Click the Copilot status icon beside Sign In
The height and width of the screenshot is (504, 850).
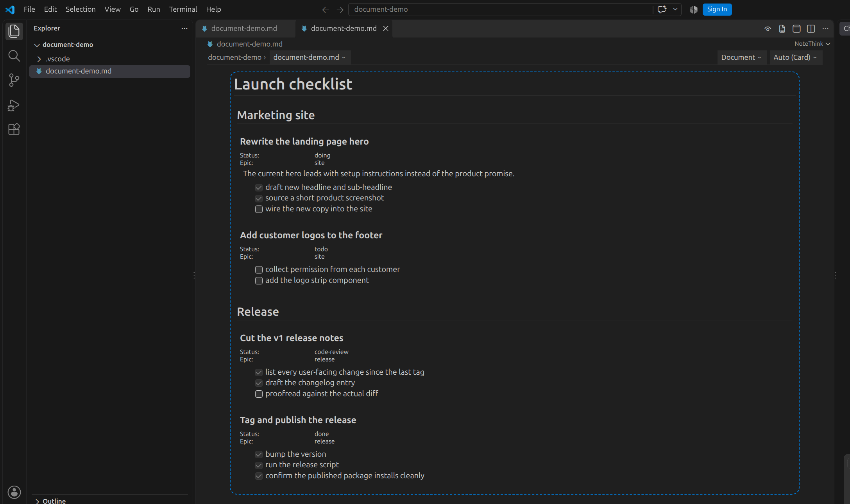coord(694,9)
